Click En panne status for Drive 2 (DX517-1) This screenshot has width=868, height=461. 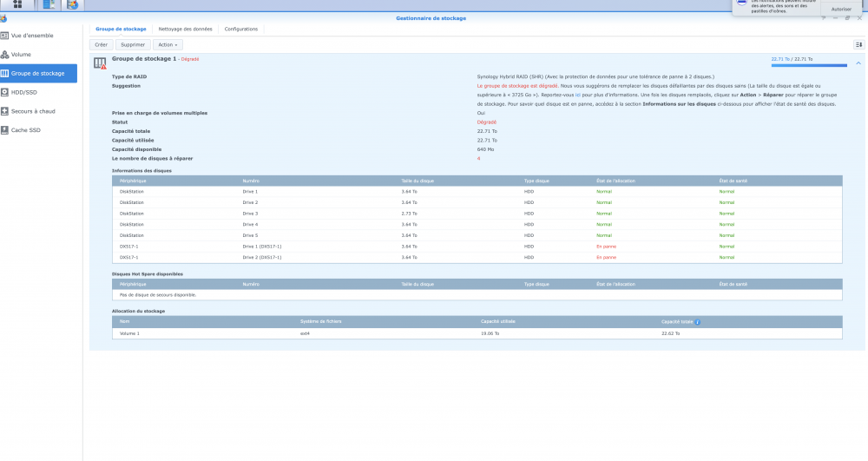[606, 257]
